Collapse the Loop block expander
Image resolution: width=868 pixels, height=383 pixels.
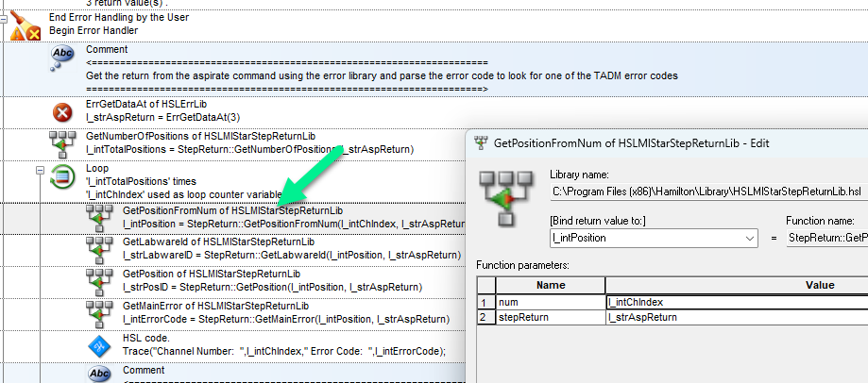(41, 171)
